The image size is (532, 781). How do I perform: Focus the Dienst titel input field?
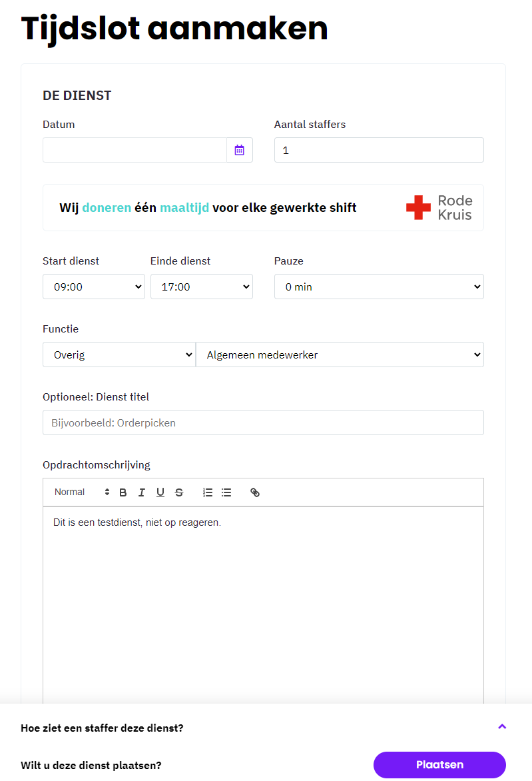[x=263, y=423]
